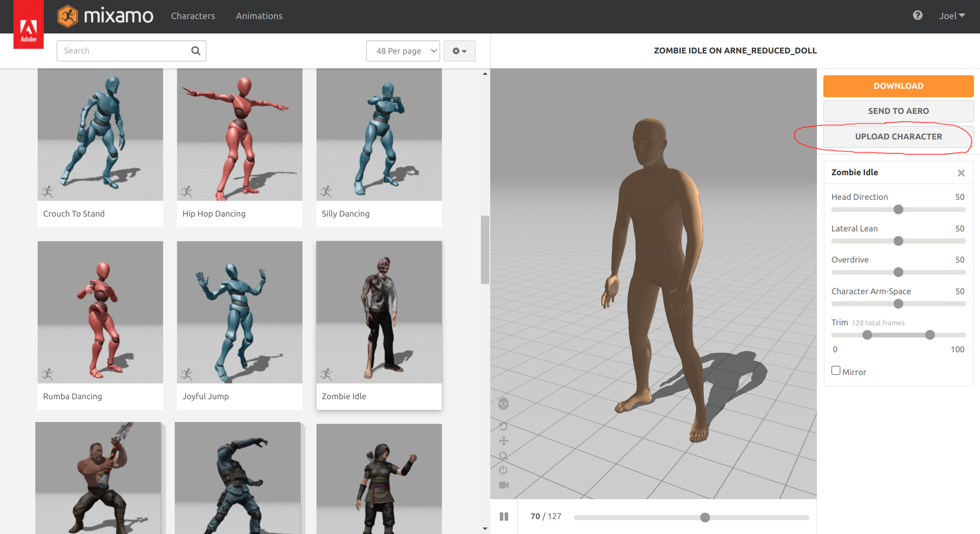
Task: Click running figure icon on Rumba Dancing
Action: 47,374
